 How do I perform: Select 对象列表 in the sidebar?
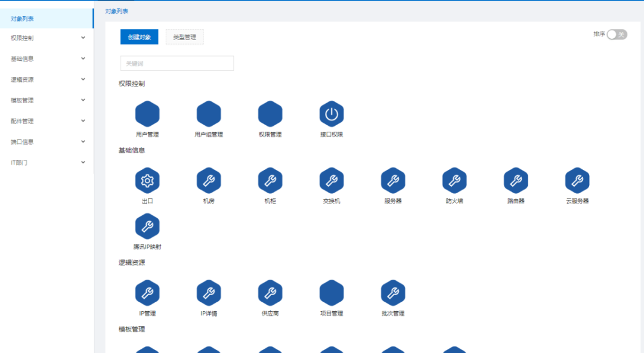pyautogui.click(x=47, y=18)
